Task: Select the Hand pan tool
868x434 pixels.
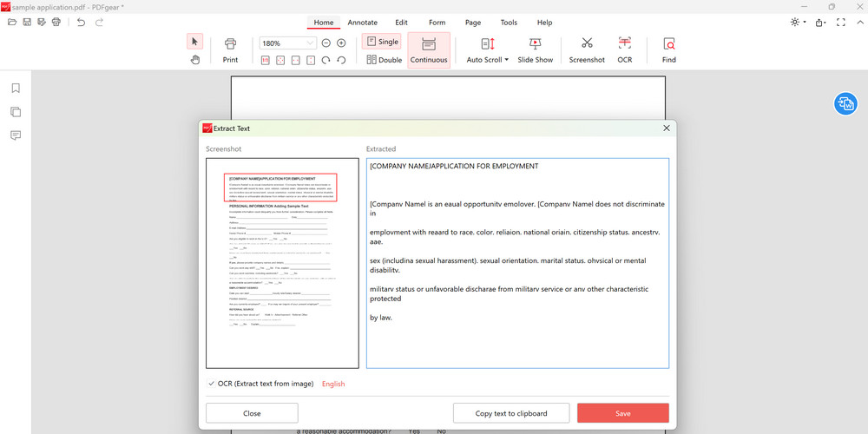Action: tap(194, 60)
